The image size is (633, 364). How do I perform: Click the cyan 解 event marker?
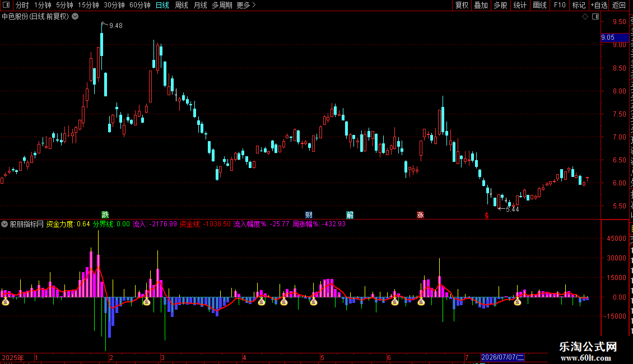click(350, 214)
